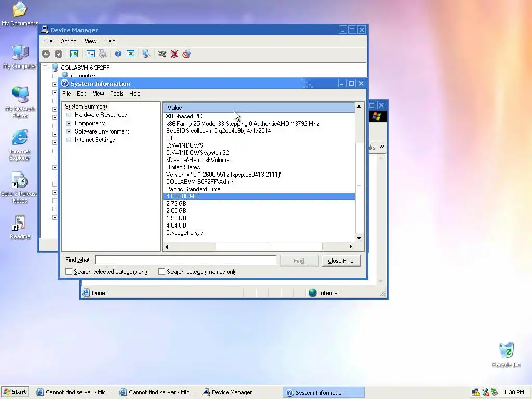This screenshot has height=399, width=532.
Task: Expand the Hardware Resources node
Action: 69,115
